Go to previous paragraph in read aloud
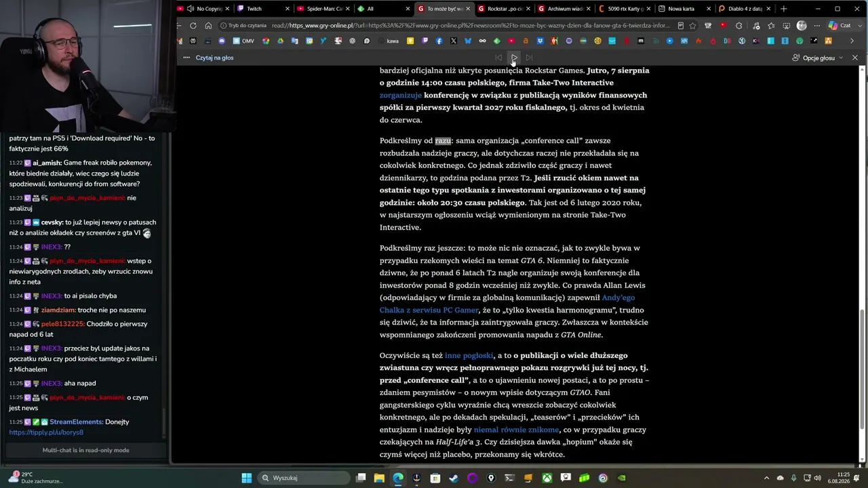This screenshot has width=868, height=488. pyautogui.click(x=498, y=58)
